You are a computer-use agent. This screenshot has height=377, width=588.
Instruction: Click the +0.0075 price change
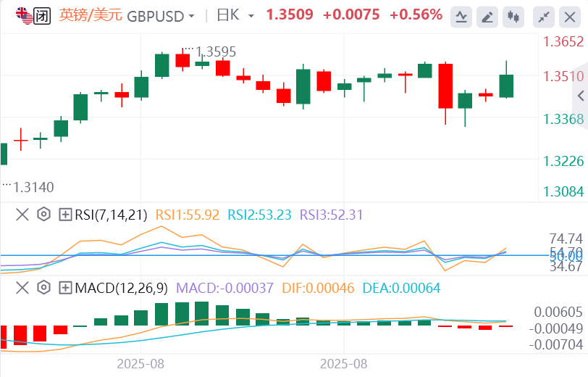[x=351, y=14]
